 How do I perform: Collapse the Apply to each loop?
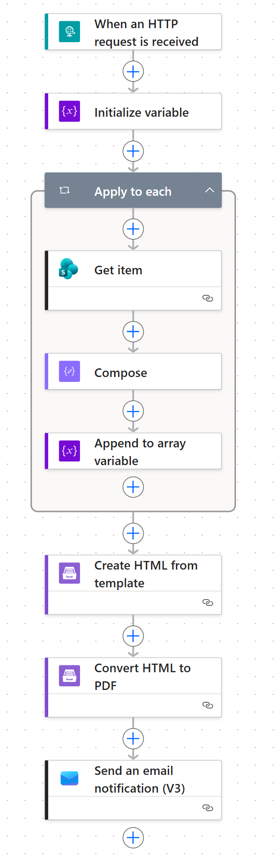coord(210,190)
